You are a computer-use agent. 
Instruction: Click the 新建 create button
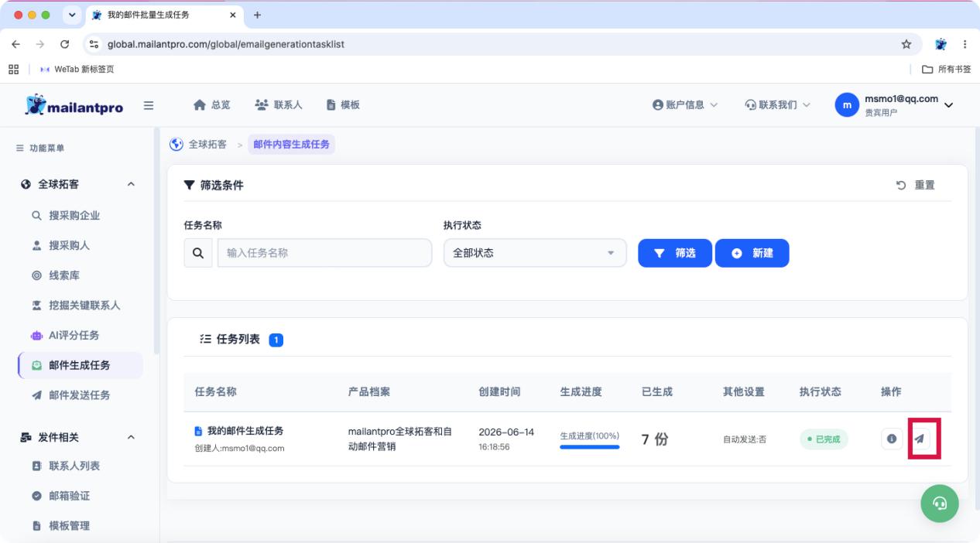752,253
